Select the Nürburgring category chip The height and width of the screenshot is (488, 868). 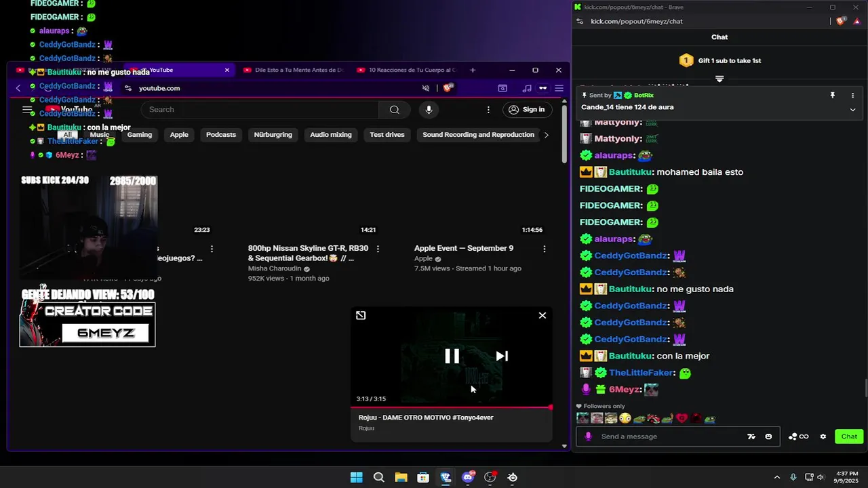(x=273, y=134)
